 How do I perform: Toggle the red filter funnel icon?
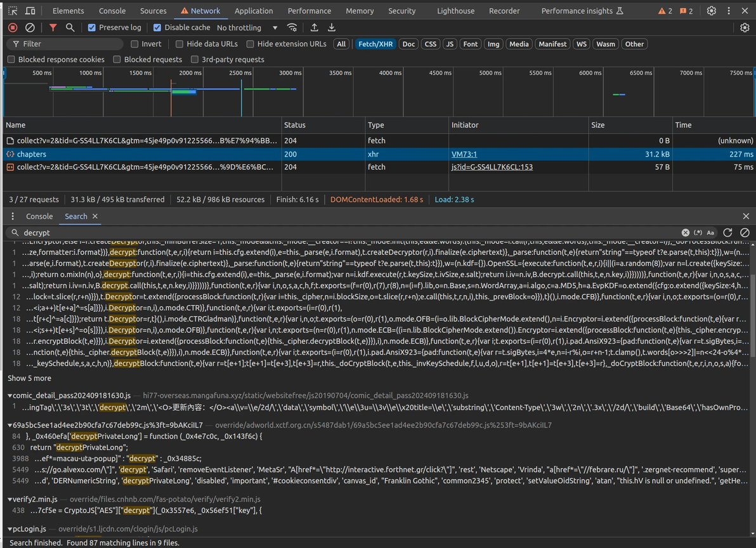53,27
